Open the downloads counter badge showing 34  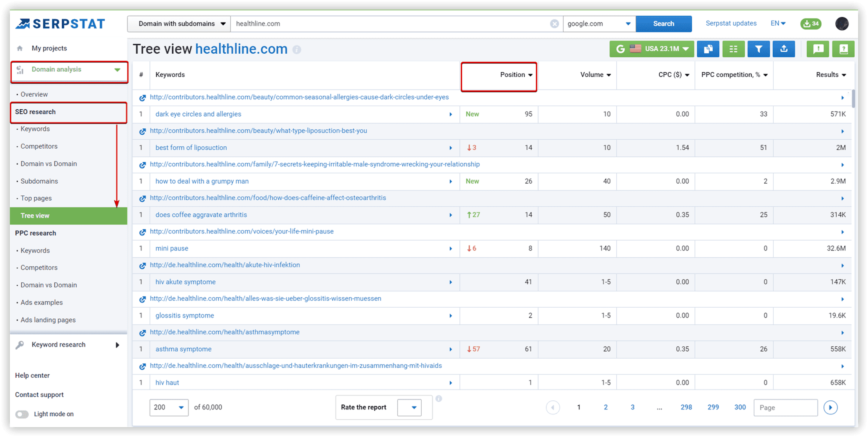click(811, 24)
